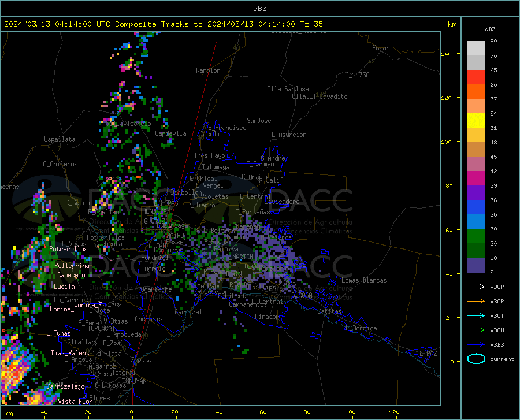Click the dBZ title at top
This screenshot has height=420, width=520.
click(x=259, y=9)
